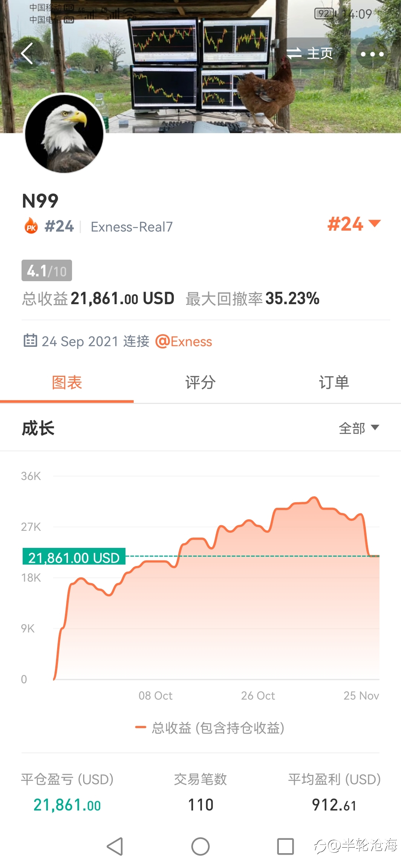The width and height of the screenshot is (401, 868).
Task: Expand the 全部 time range dropdown
Action: click(x=359, y=428)
